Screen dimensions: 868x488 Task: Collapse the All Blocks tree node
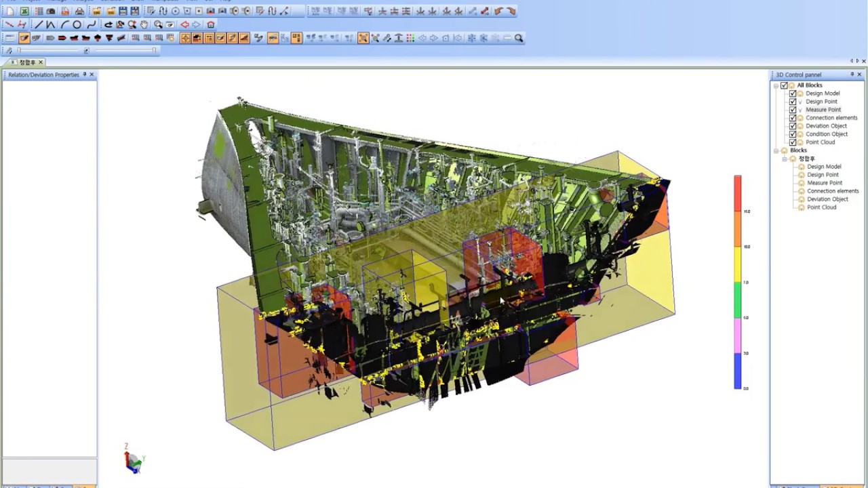tap(776, 85)
